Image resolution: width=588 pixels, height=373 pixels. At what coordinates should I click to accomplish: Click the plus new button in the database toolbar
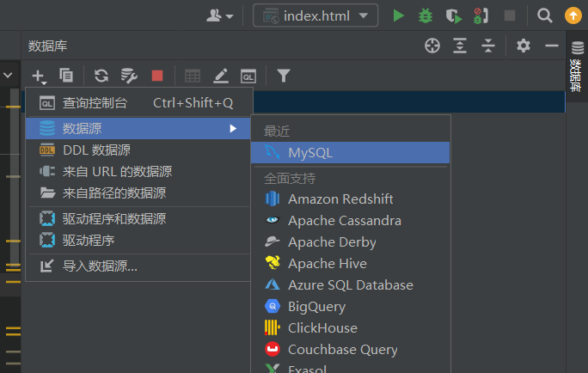(39, 76)
